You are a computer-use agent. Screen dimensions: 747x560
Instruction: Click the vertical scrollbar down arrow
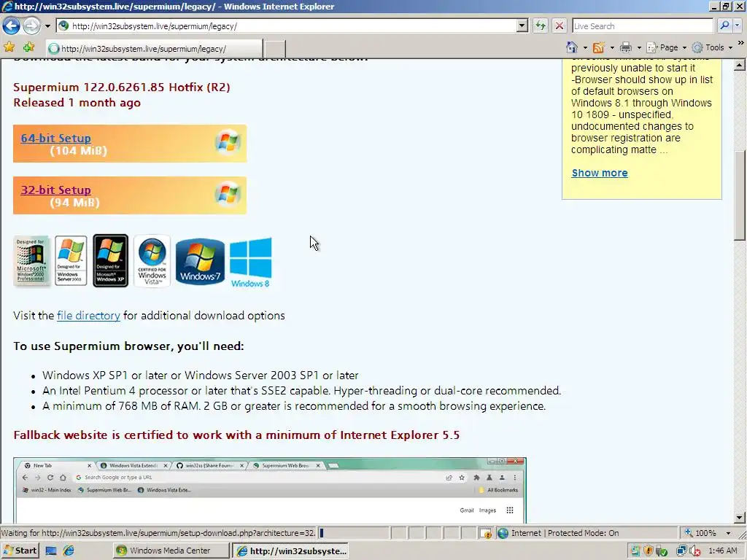740,518
